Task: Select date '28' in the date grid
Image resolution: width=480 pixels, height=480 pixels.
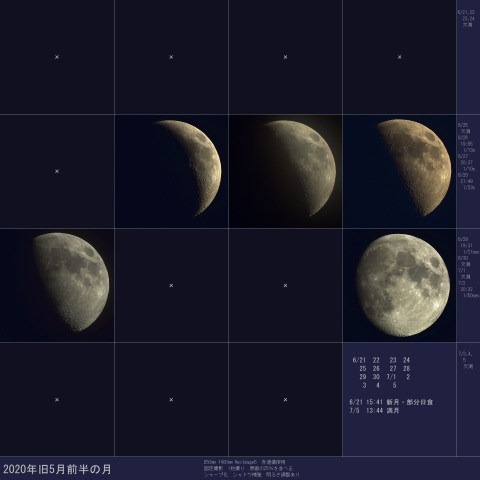Action: point(406,368)
